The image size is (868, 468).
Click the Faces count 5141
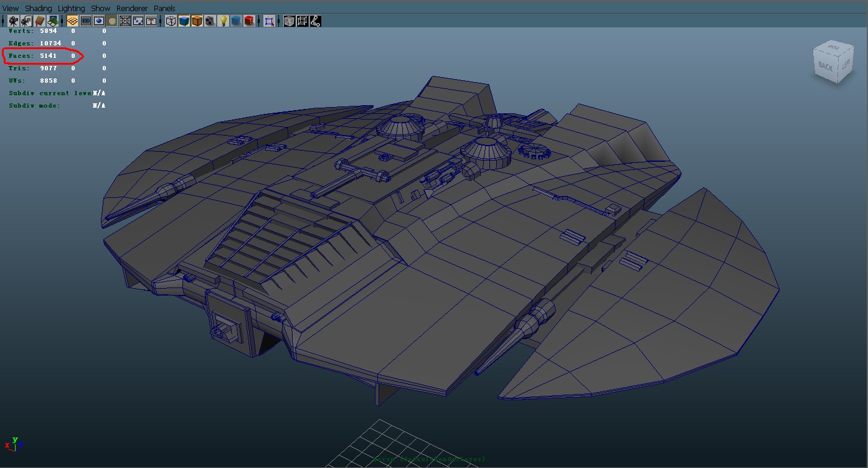[49, 55]
